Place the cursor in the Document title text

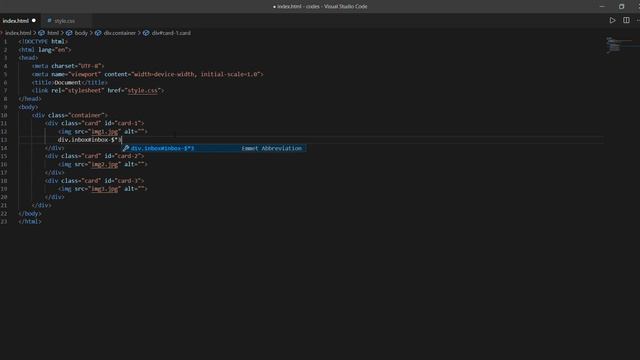coord(68,82)
